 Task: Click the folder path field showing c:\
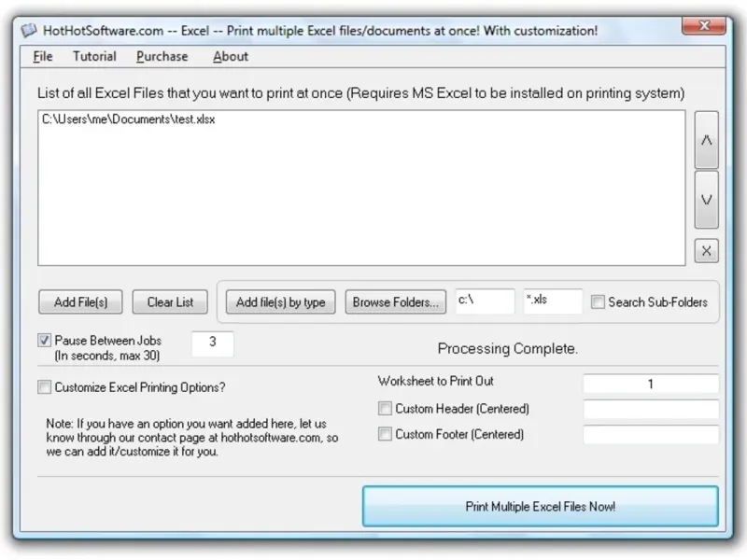[x=485, y=301]
